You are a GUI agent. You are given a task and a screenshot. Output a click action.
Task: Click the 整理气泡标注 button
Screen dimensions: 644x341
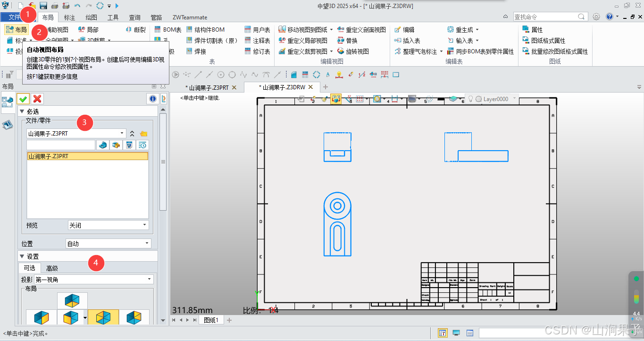click(416, 51)
